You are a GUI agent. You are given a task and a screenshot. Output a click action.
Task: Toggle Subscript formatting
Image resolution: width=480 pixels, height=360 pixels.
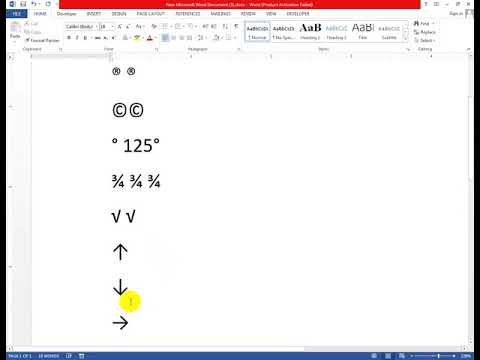pos(105,38)
